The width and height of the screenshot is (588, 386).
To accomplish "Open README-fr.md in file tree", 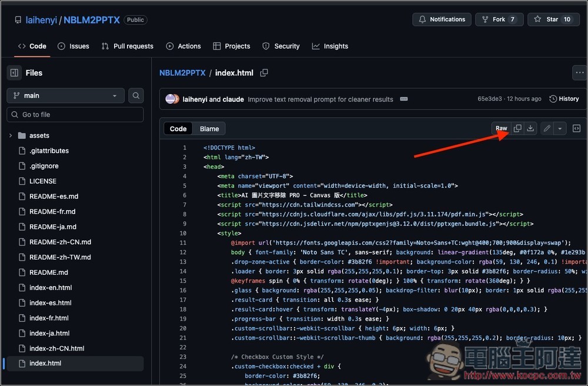I will 52,212.
